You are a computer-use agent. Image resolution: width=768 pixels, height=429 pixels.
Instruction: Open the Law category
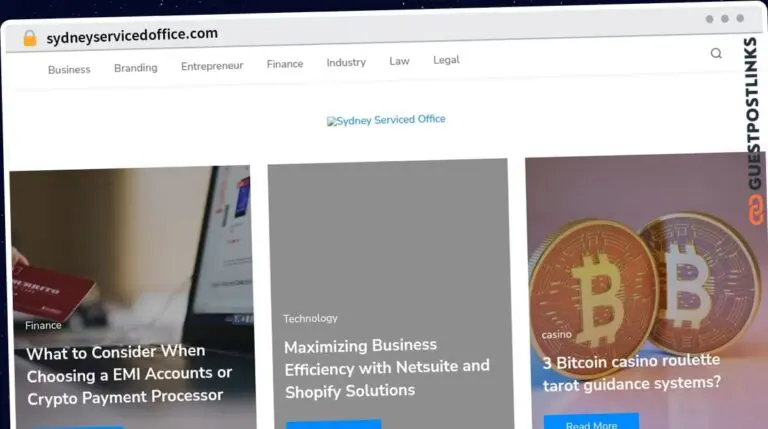399,61
